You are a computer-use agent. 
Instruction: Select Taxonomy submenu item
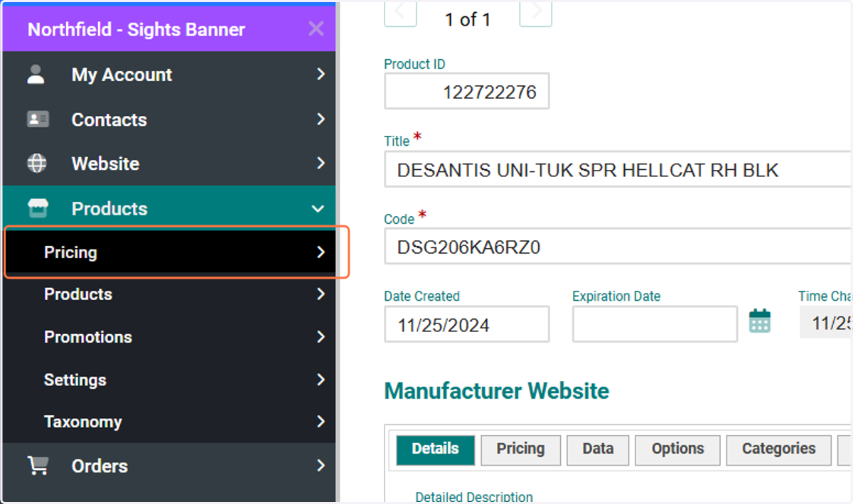point(168,422)
